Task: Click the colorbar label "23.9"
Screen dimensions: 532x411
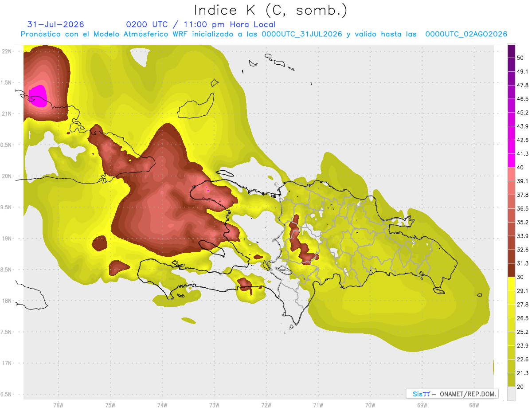Action: tap(523, 346)
